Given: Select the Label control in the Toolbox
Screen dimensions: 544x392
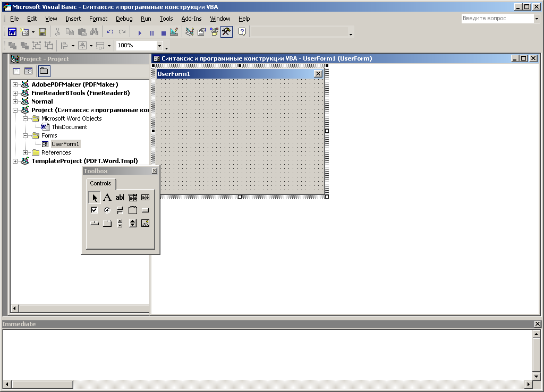Looking at the screenshot, I should (107, 198).
